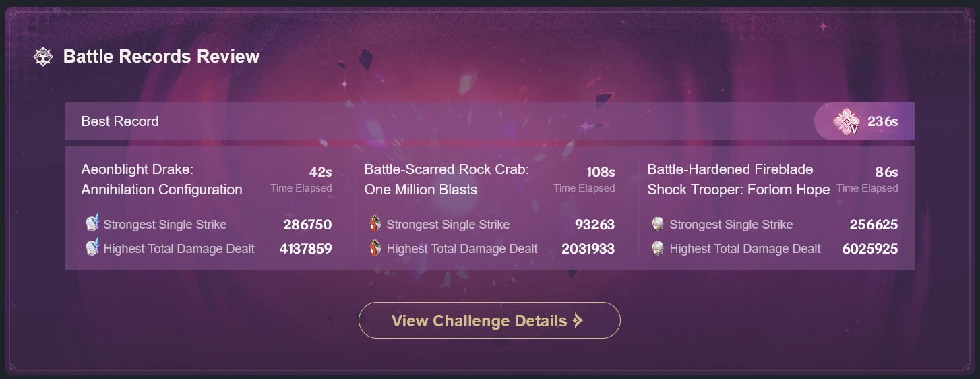Screen dimensions: 980x379
Task: Click character avatar beside 2031933 total damage
Action: coord(375,249)
